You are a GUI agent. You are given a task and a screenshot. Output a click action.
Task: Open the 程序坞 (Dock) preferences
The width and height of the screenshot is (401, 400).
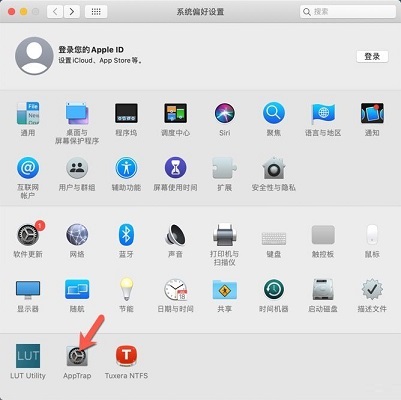click(126, 113)
